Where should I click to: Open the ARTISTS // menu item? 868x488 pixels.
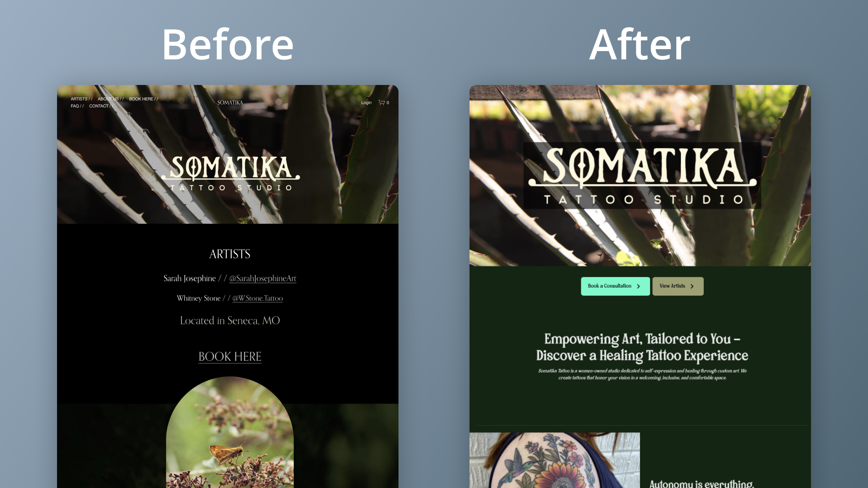pos(81,99)
